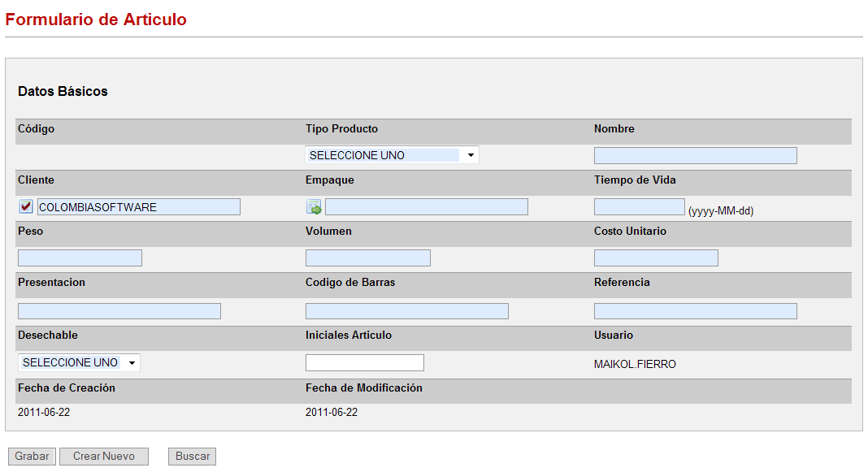This screenshot has width=868, height=472.
Task: Expand the Desechable dropdown
Action: click(x=79, y=362)
